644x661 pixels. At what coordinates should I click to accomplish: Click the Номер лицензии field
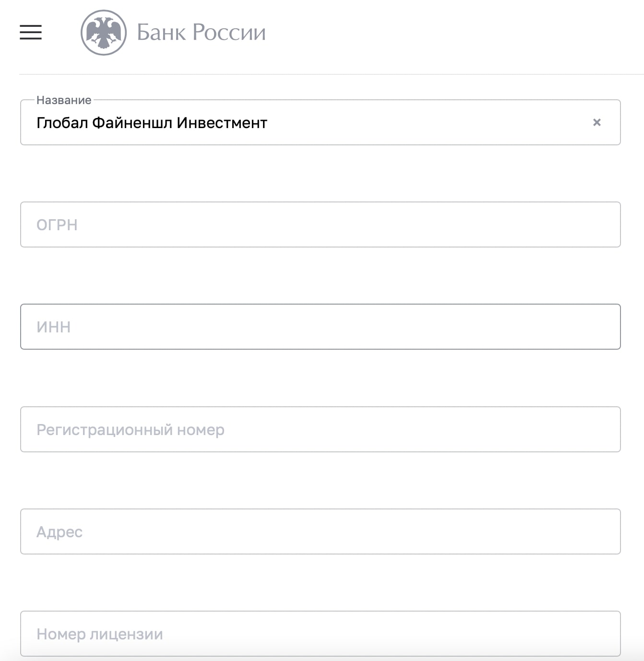tap(321, 634)
